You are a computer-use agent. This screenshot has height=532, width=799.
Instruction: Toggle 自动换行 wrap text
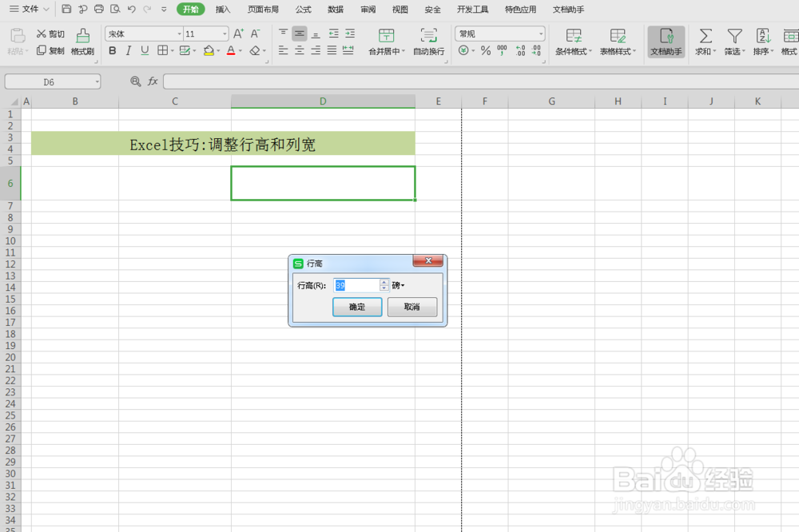428,42
